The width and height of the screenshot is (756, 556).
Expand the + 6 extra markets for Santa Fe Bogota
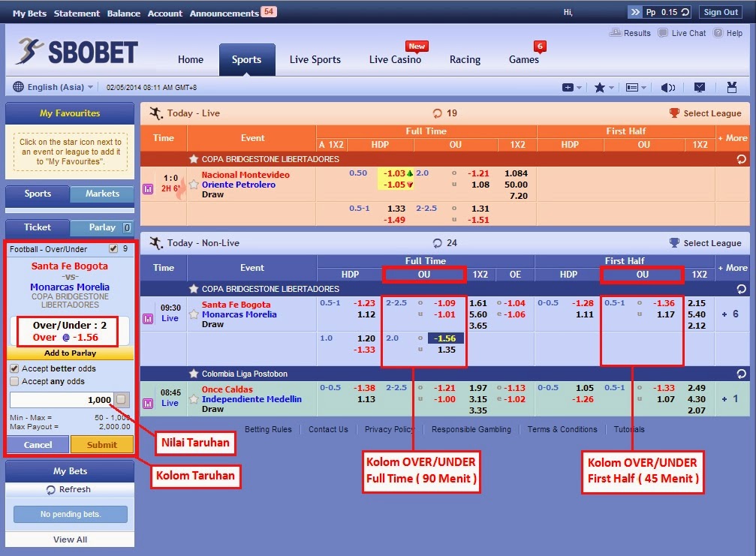click(x=730, y=314)
